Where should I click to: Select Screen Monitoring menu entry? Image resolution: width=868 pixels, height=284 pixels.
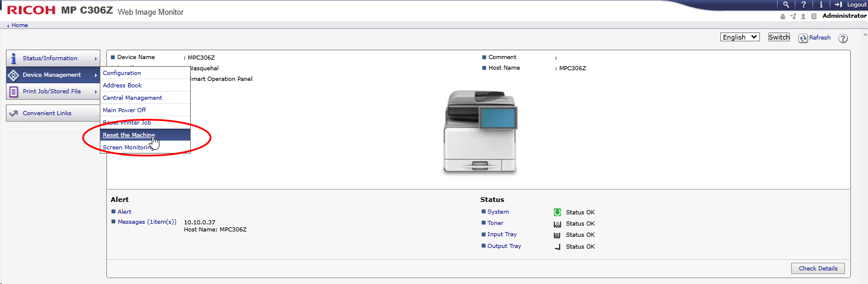(145, 148)
